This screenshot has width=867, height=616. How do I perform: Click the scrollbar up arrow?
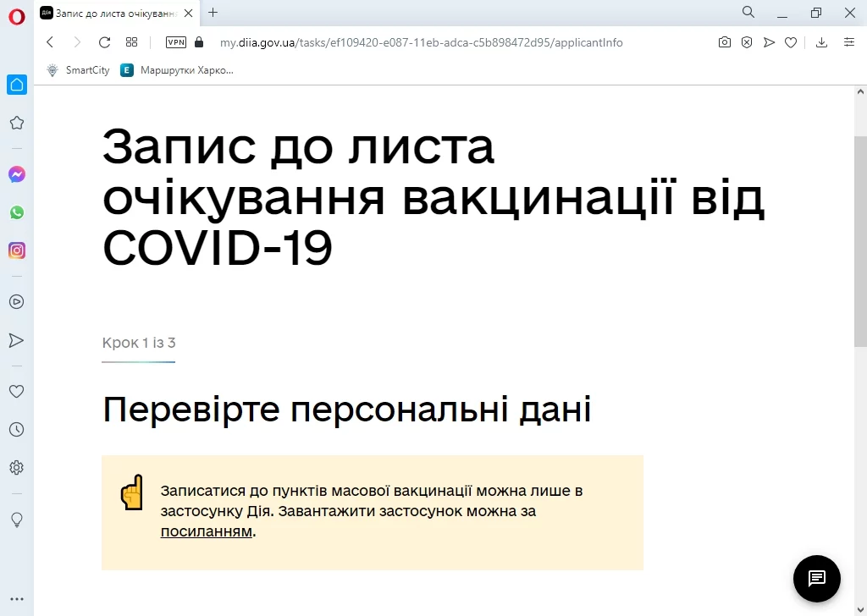click(x=860, y=91)
